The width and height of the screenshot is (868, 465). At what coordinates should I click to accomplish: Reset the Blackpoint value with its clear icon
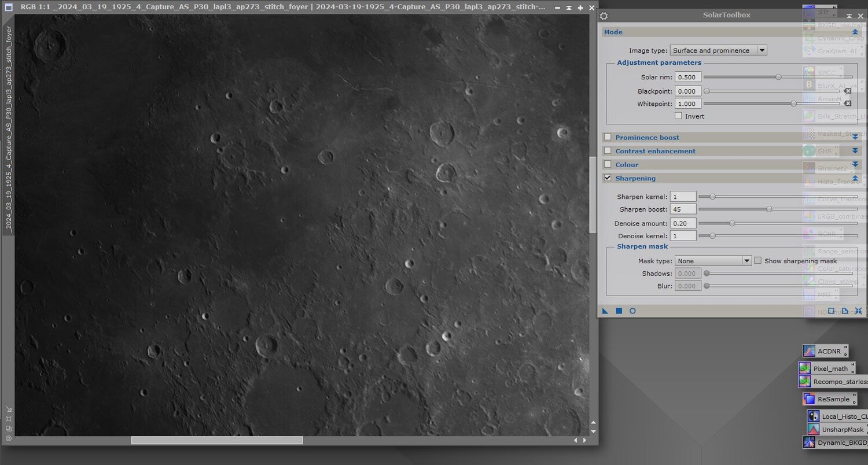(847, 91)
